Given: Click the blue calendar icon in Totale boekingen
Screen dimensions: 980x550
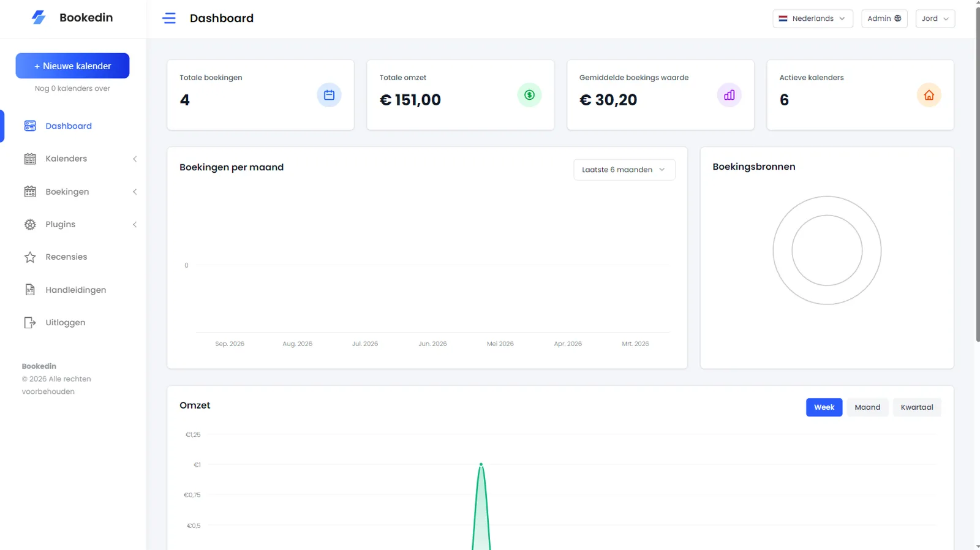Looking at the screenshot, I should click(x=329, y=95).
